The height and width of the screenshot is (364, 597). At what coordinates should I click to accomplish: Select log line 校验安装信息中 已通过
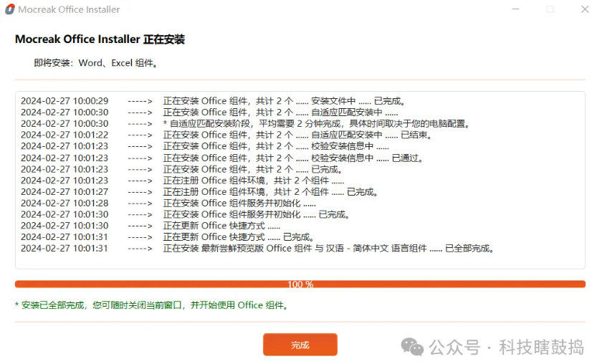[x=222, y=158]
